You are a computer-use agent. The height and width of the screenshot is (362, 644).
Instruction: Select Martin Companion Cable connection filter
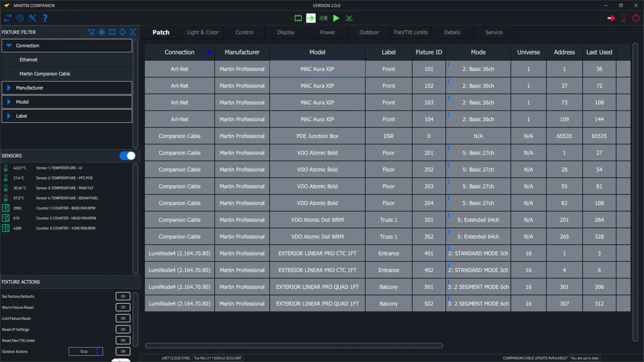pos(67,74)
